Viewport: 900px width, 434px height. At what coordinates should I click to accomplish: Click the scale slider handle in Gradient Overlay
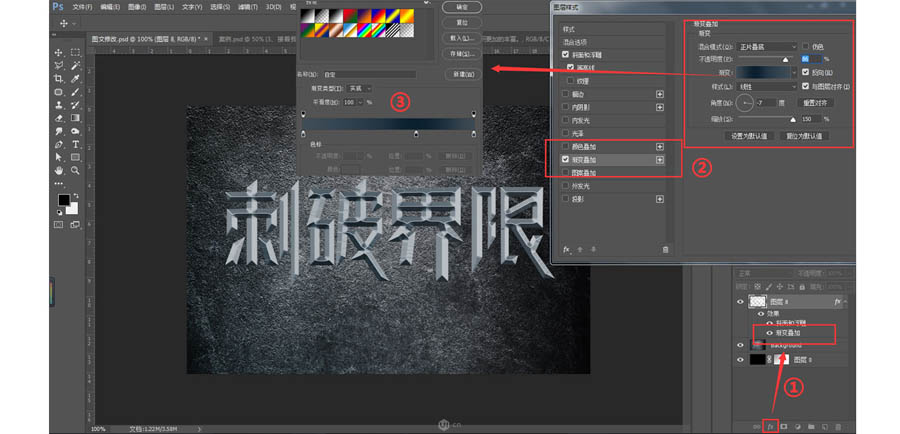click(x=793, y=119)
